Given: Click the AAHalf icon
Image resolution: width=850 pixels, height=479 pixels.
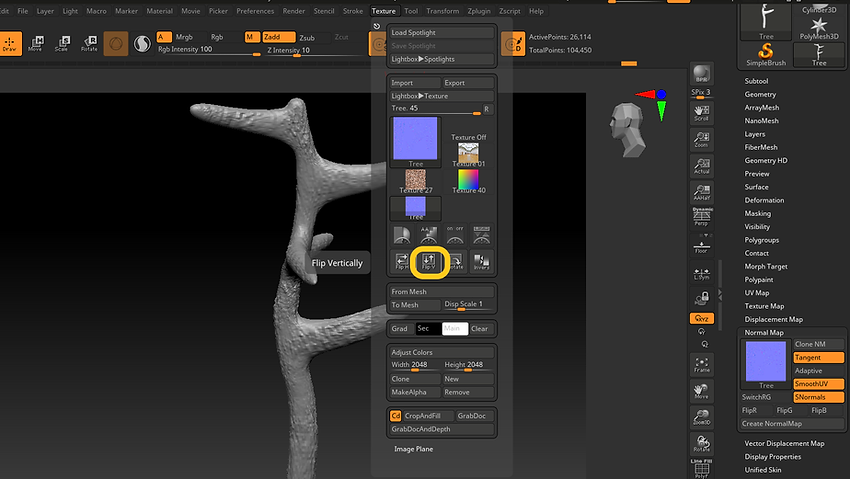Looking at the screenshot, I should pos(701,192).
